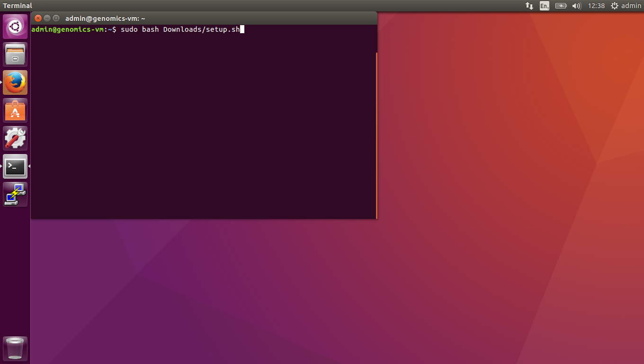
Task: Open the network connections indicator menu
Action: coord(529,6)
